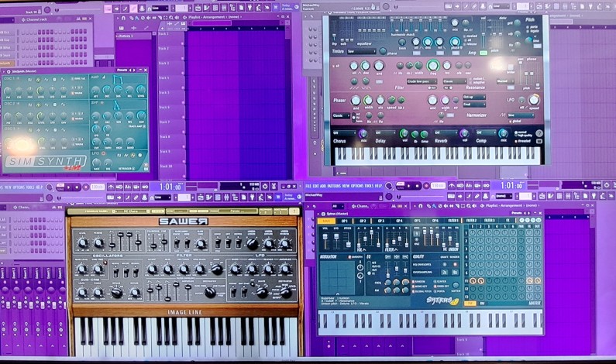This screenshot has width=616, height=364.
Task: Click the auto scrolling arrow in the Harmless instance toolbar
Action: coord(457,6)
